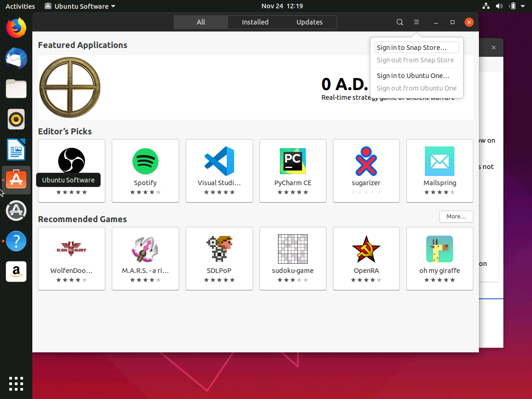Open WolfenDoom game tile

click(72, 259)
